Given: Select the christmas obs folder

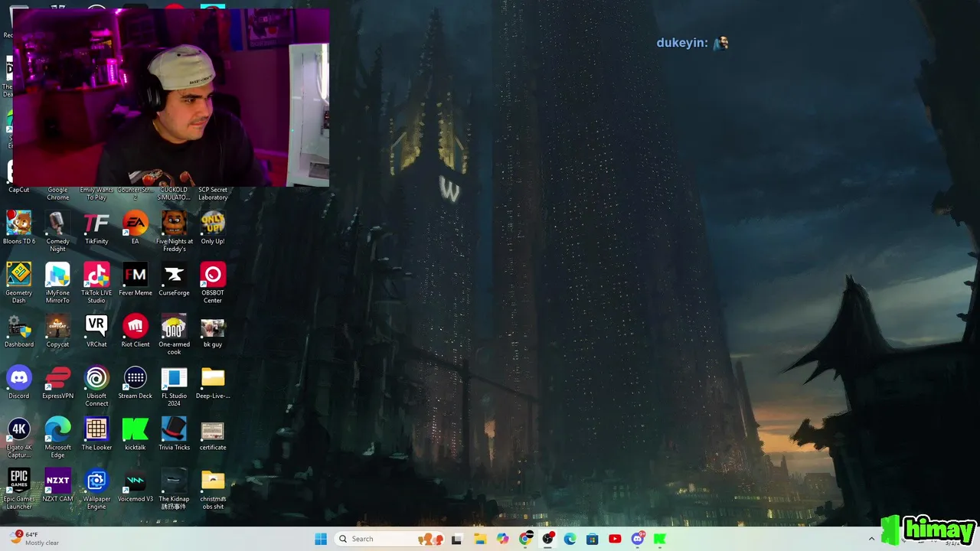Looking at the screenshot, I should click(x=213, y=489).
